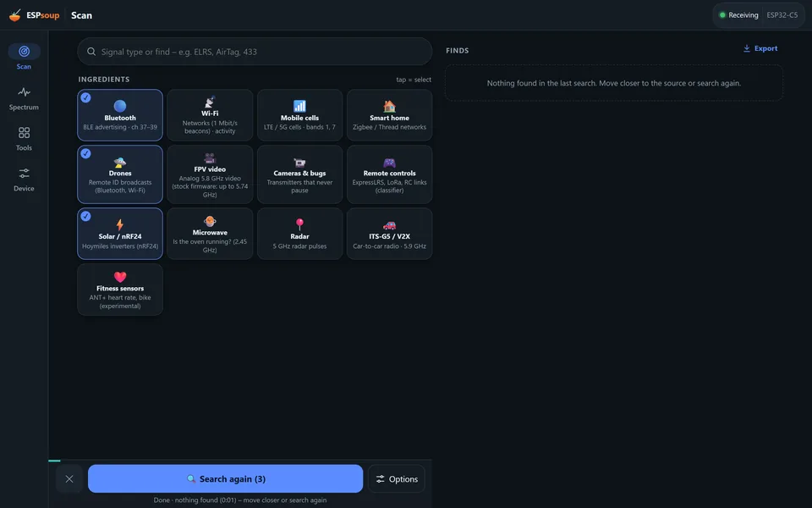Image resolution: width=812 pixels, height=508 pixels.
Task: Click the "Nothing found in the last search" message
Action: coord(614,83)
